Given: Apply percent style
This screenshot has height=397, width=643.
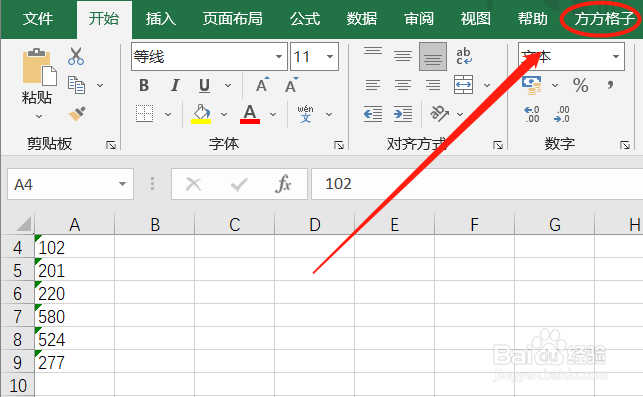Looking at the screenshot, I should click(581, 85).
